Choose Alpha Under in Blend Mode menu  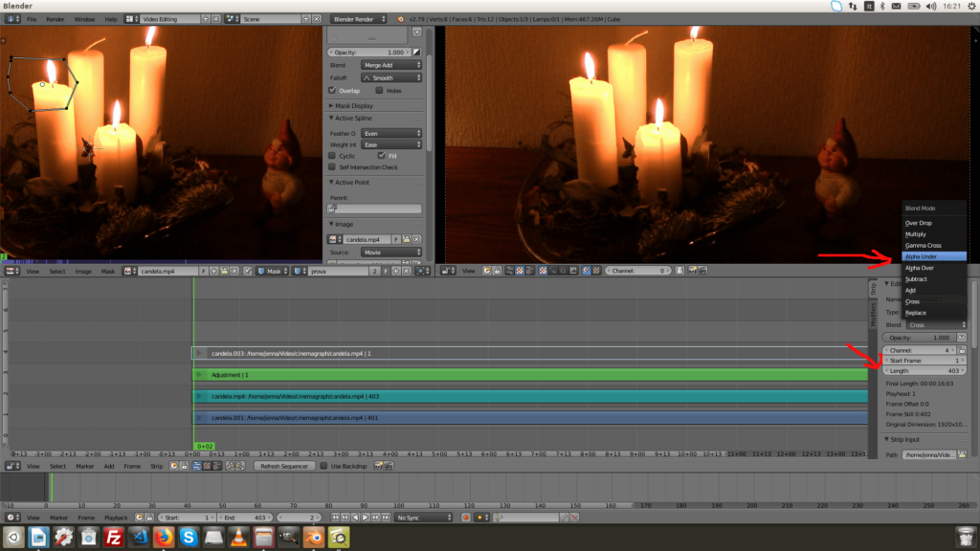(x=934, y=256)
